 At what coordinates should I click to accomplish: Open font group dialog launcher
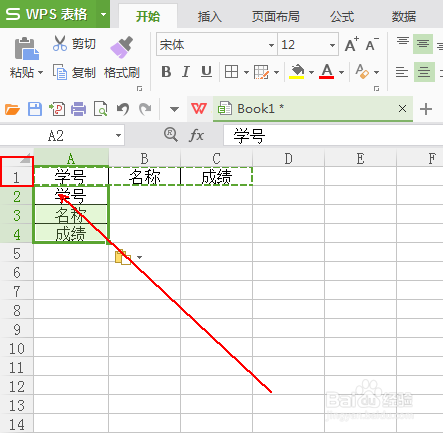click(376, 89)
